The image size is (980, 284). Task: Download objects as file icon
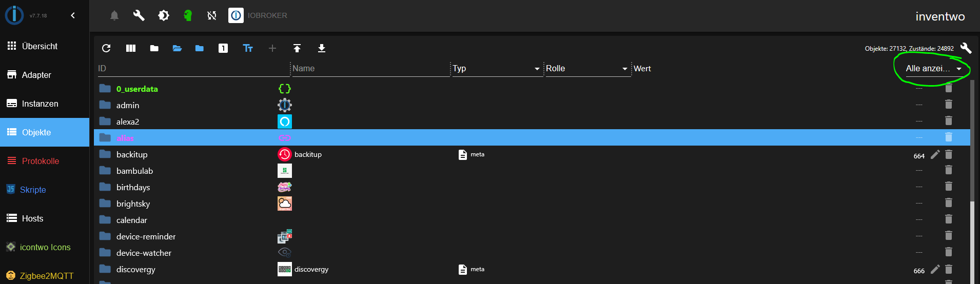322,48
